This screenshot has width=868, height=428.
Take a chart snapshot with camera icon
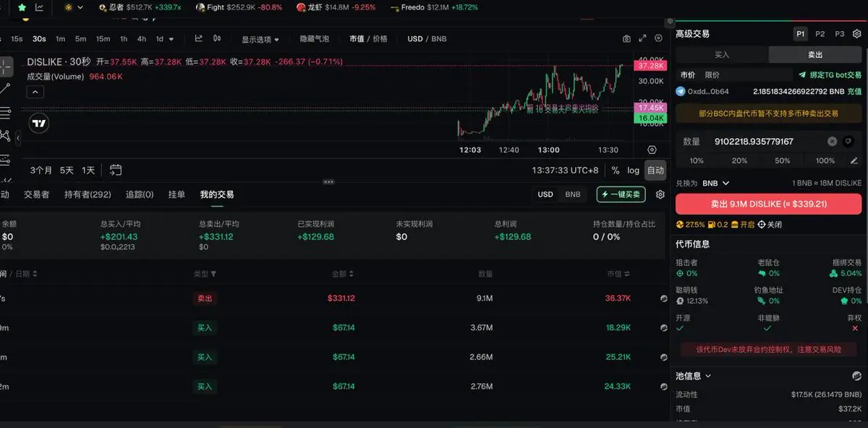[626, 38]
